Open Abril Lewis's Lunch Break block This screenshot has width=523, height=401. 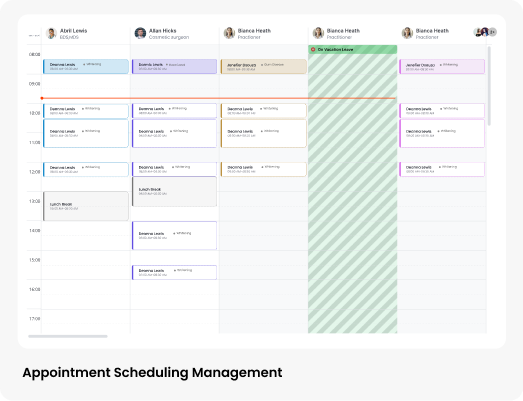pos(86,206)
